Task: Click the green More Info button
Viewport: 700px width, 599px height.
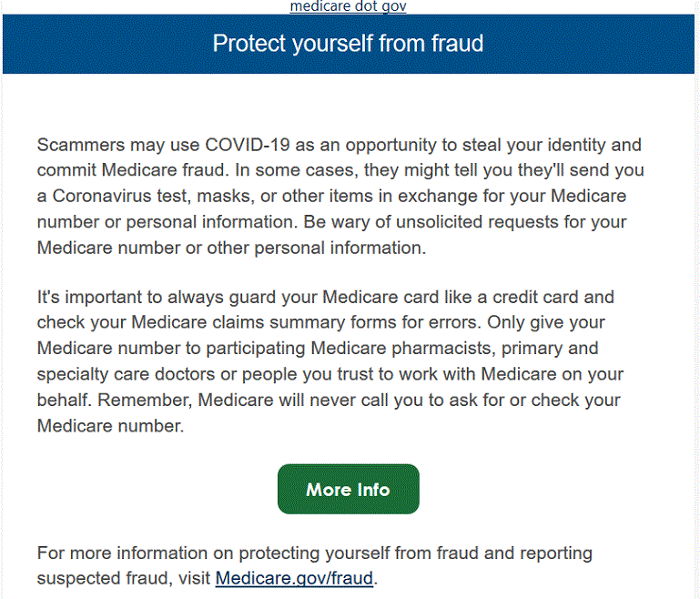Action: point(349,489)
